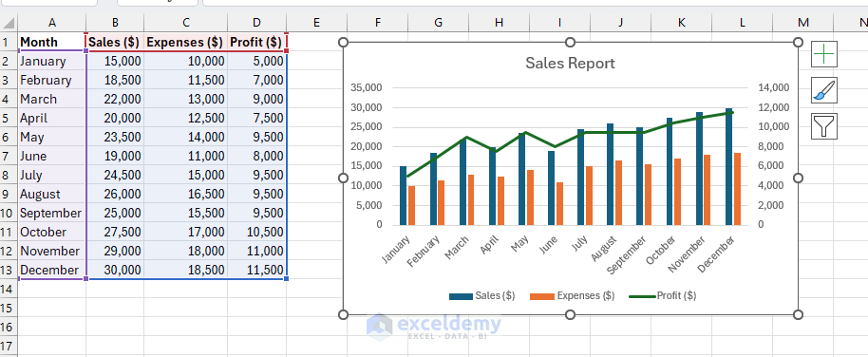Click the September category axis label
The width and height of the screenshot is (868, 357).
(627, 255)
